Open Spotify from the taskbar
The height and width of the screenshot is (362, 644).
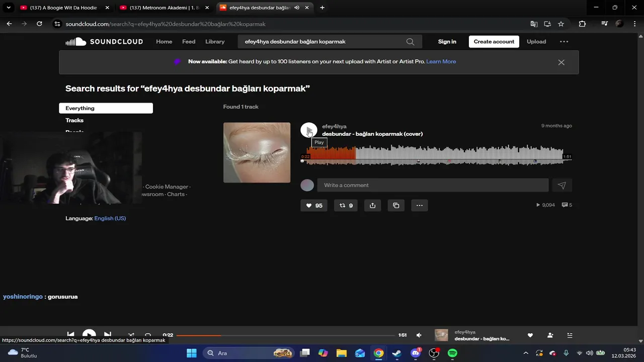click(452, 353)
